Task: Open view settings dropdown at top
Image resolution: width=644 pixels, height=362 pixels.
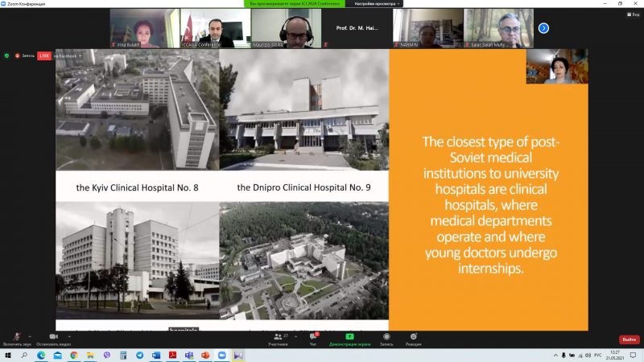Action: (377, 4)
